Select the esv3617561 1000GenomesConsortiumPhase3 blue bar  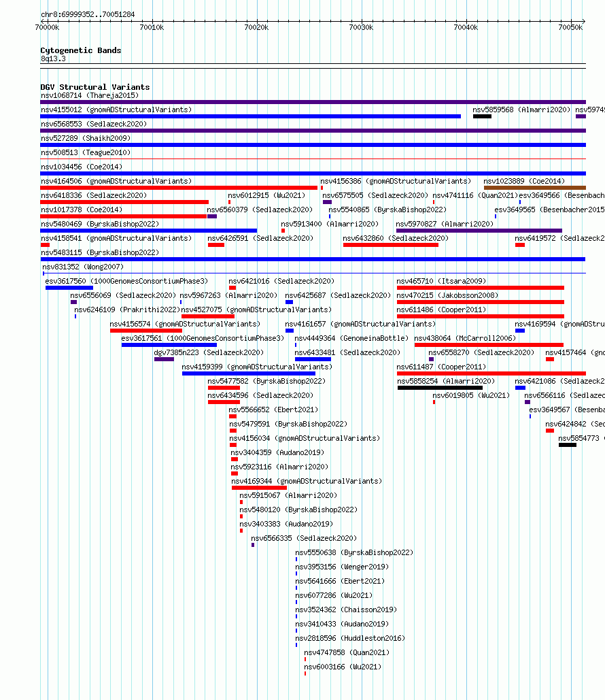coord(169,345)
